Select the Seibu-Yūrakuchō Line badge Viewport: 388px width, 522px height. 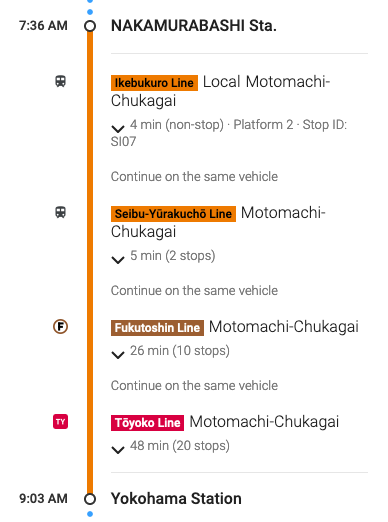(173, 214)
